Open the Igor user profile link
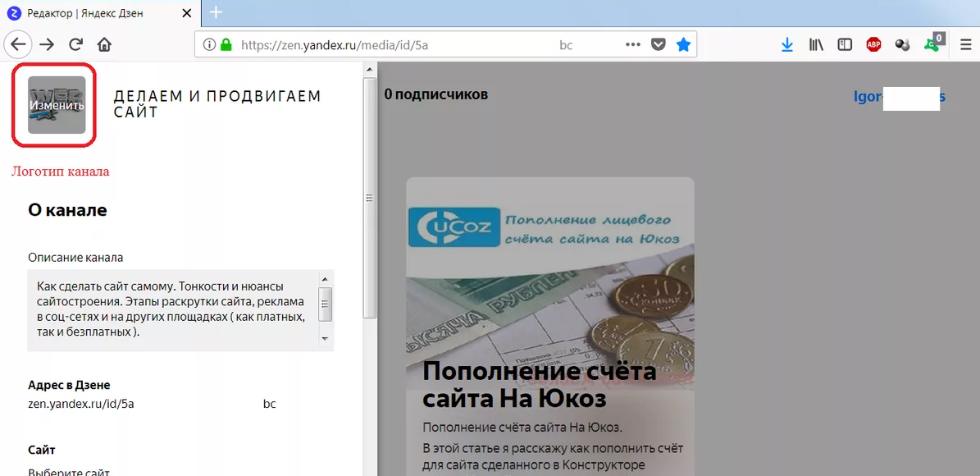This screenshot has width=980, height=476. click(x=900, y=97)
